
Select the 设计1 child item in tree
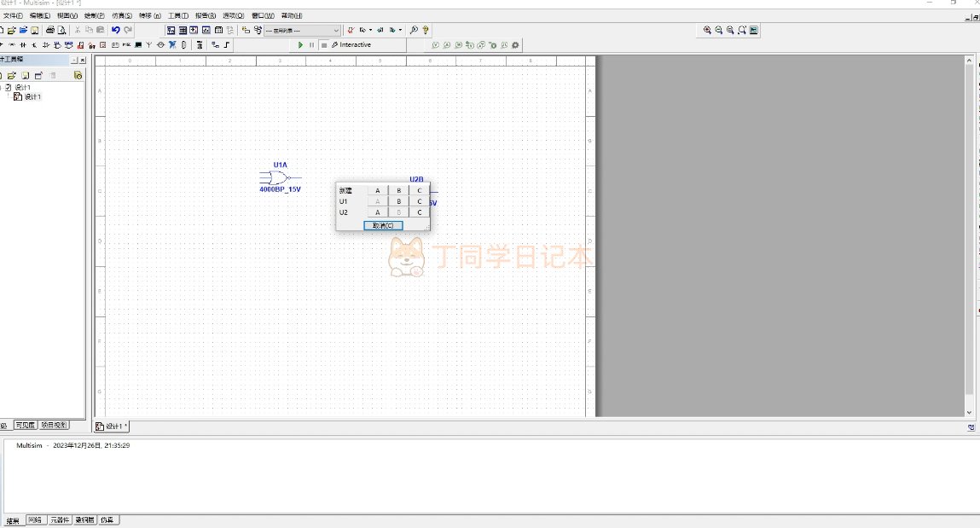click(x=32, y=96)
